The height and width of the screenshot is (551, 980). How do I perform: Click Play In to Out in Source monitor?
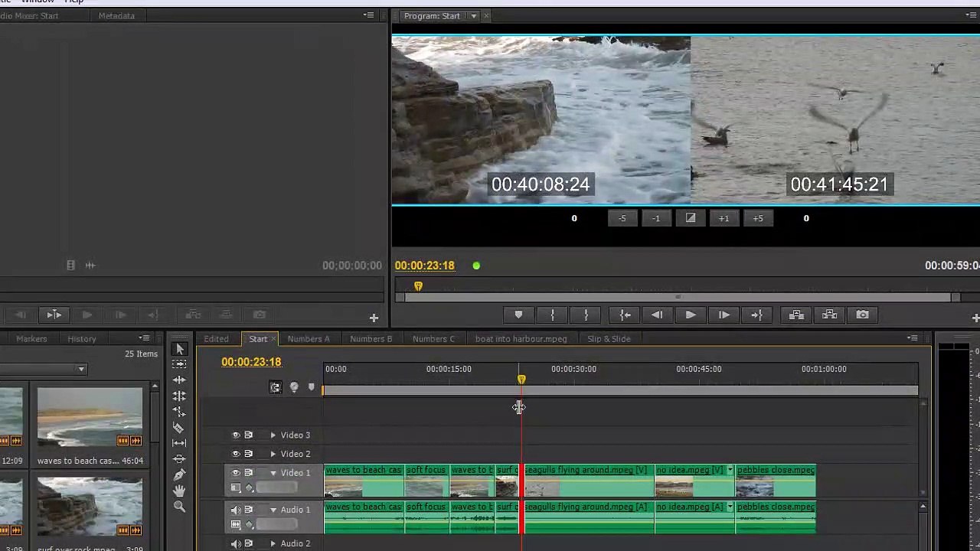(54, 315)
